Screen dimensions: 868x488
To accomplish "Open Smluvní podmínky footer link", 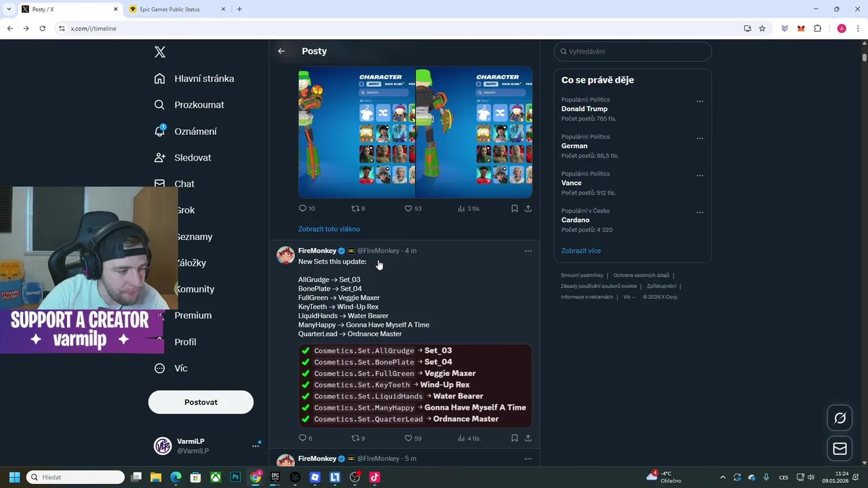I will pos(582,275).
